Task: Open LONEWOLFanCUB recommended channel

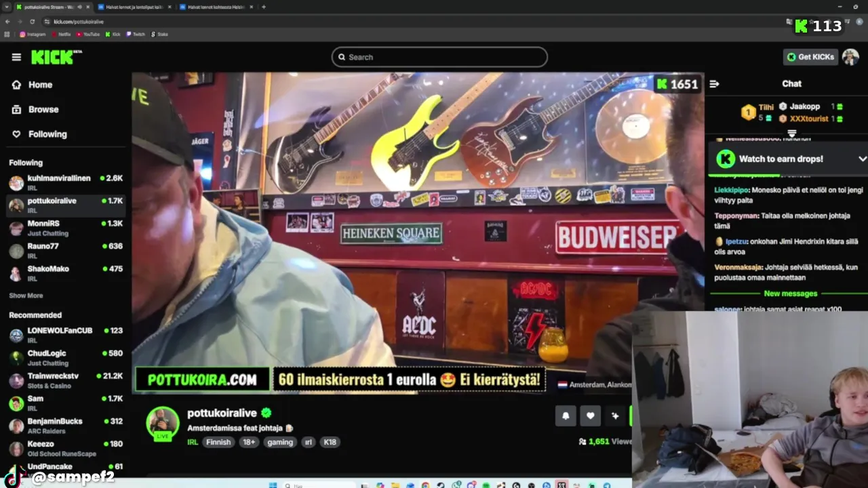Action: click(x=66, y=335)
